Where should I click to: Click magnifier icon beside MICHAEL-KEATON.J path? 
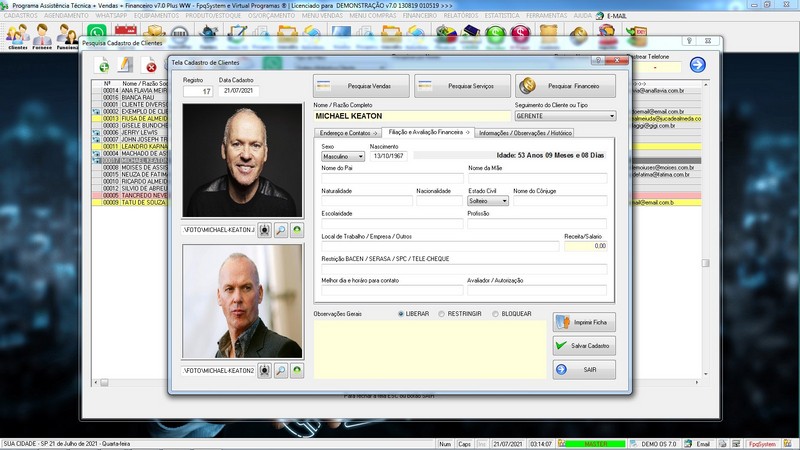pyautogui.click(x=281, y=230)
